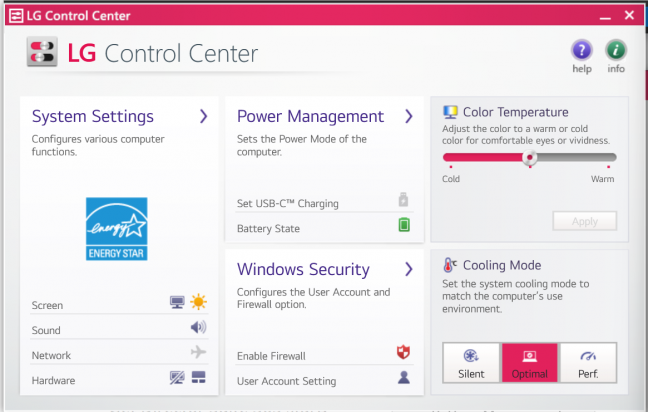Click the Sound speaker icon
648x412 pixels.
coord(198,327)
